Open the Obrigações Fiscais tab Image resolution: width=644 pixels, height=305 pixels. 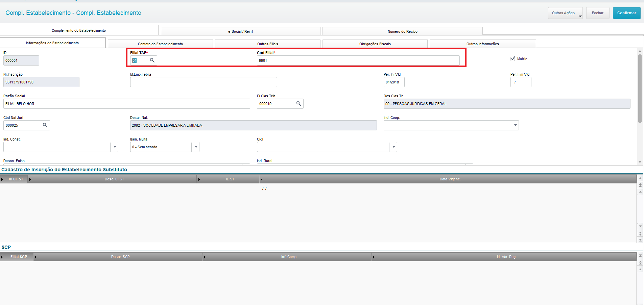coord(375,44)
